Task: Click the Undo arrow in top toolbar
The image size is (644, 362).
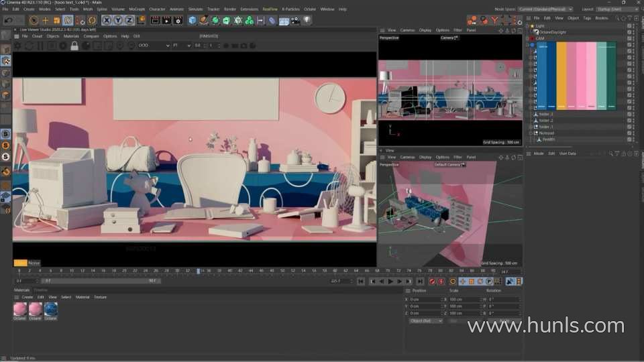Action: tap(7, 20)
